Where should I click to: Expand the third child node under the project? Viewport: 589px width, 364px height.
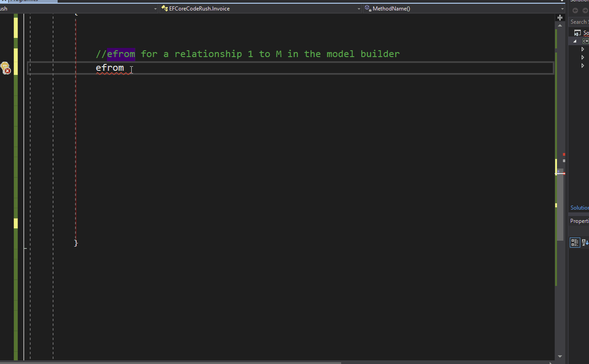583,66
